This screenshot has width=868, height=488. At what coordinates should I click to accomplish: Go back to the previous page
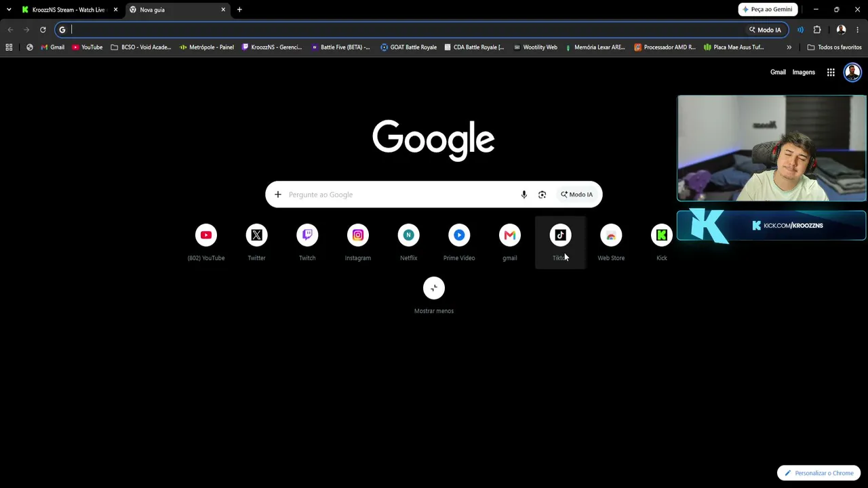pos(10,30)
